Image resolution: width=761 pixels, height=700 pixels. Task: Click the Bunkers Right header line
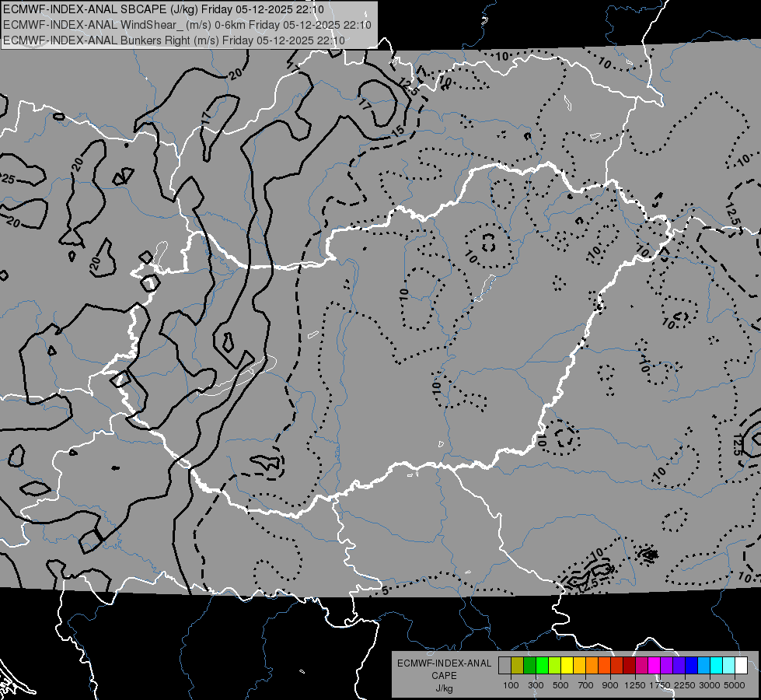point(174,40)
